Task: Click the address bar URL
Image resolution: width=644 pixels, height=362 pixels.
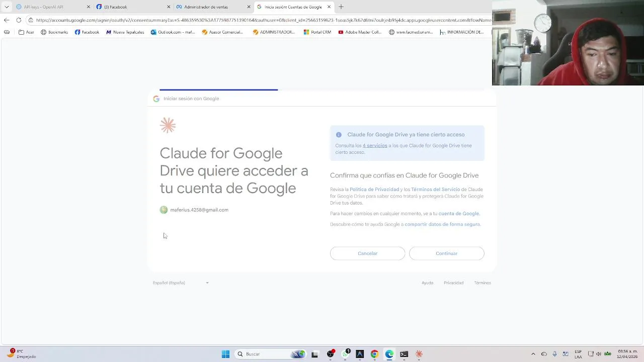Action: [263, 20]
